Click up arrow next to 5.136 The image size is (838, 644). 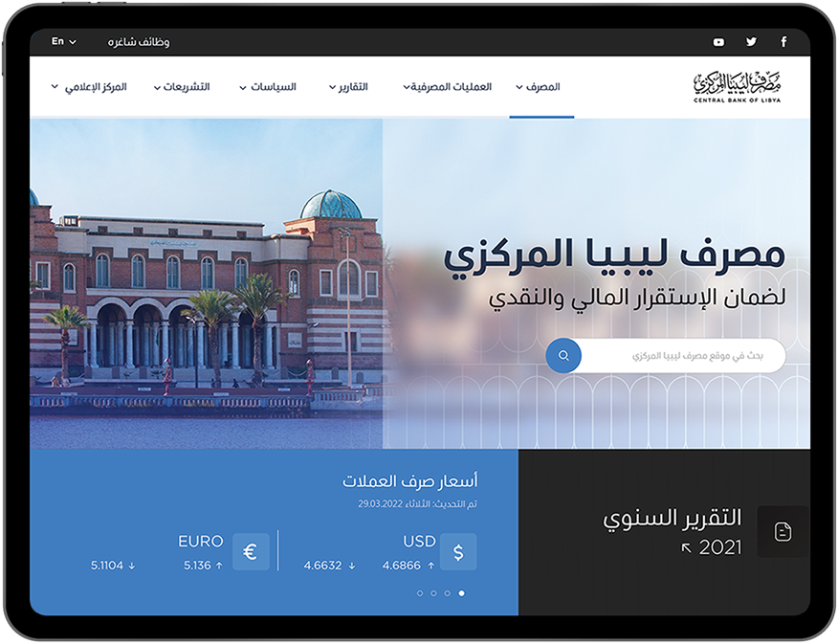pyautogui.click(x=219, y=566)
